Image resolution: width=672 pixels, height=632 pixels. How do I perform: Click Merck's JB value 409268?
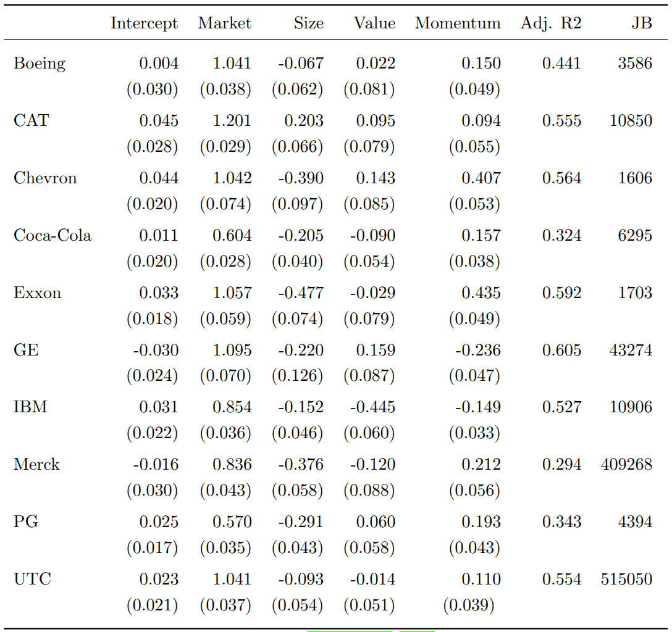coord(626,465)
